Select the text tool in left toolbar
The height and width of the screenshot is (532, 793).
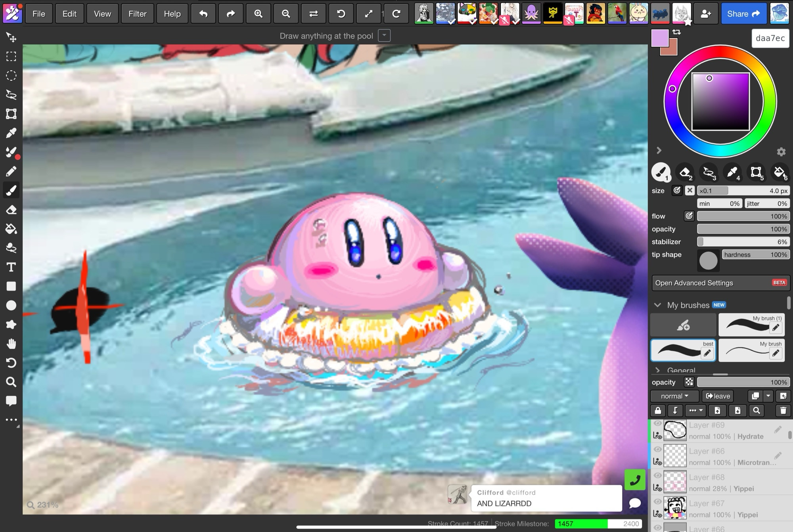(x=11, y=267)
